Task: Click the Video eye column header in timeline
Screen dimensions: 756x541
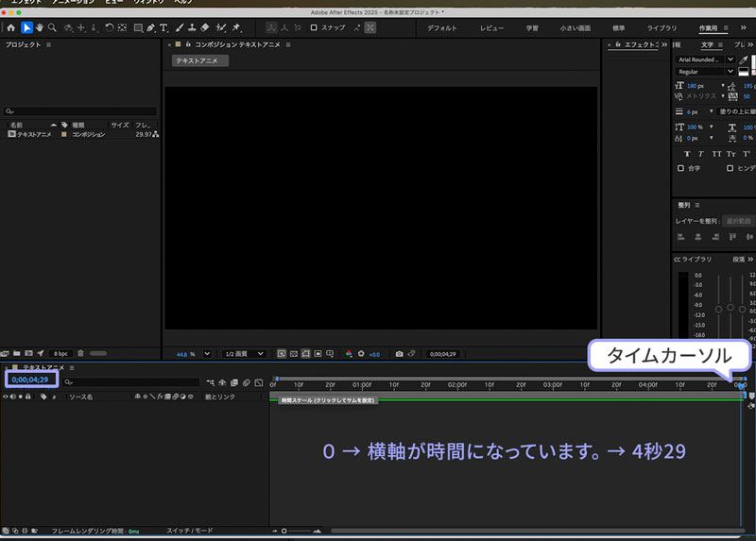Action: [6, 397]
